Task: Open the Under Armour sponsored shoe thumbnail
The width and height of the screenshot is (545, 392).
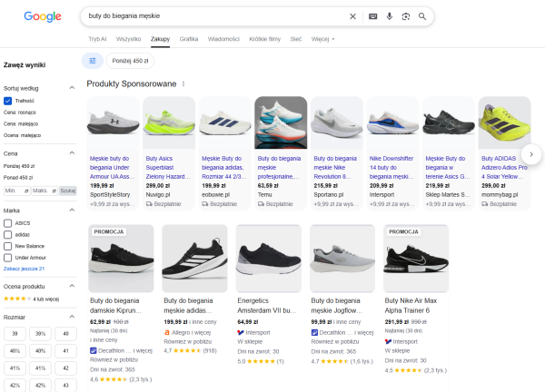Action: click(113, 122)
